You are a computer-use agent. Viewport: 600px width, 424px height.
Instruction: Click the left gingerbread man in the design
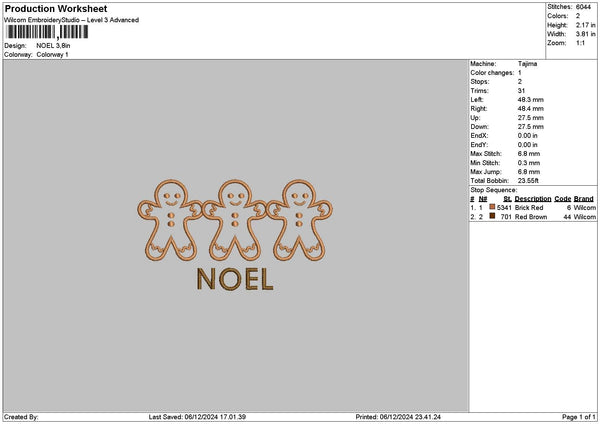pyautogui.click(x=171, y=220)
